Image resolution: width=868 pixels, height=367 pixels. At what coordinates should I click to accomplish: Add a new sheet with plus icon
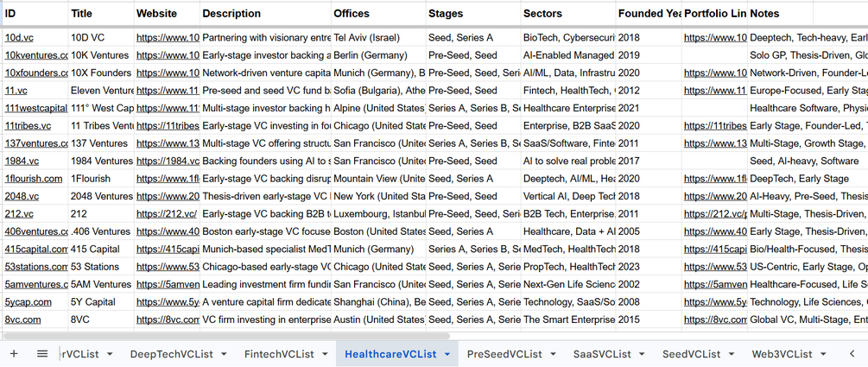(x=14, y=354)
